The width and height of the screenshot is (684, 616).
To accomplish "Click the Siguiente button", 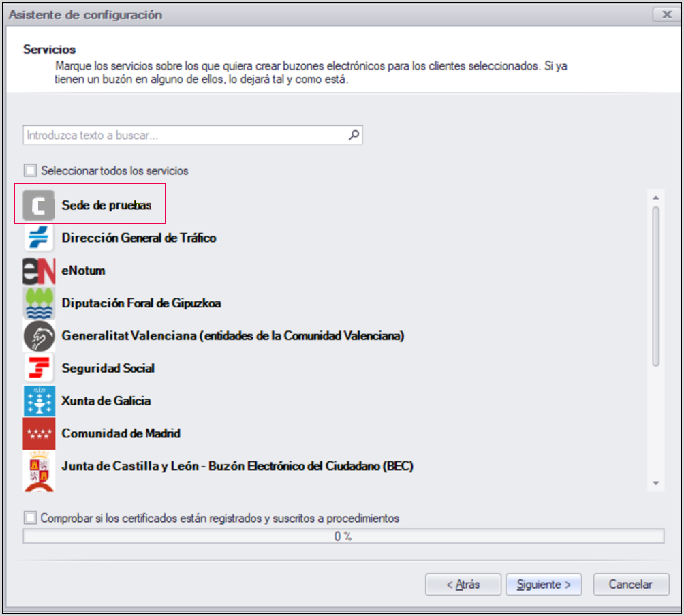I will pyautogui.click(x=544, y=584).
